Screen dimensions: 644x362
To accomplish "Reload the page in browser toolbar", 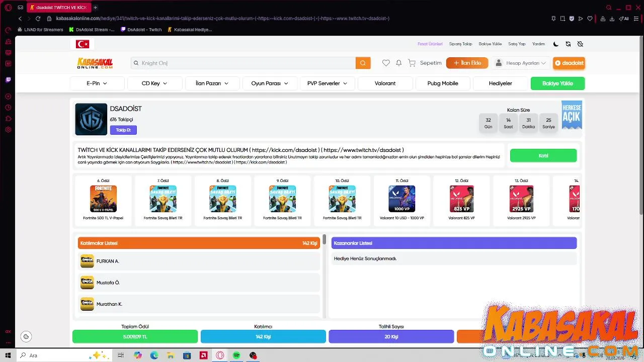I will coord(38,19).
